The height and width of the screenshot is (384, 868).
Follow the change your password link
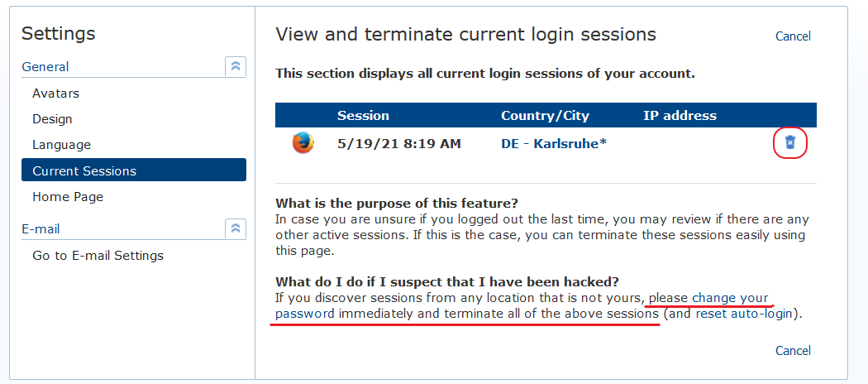pos(522,306)
